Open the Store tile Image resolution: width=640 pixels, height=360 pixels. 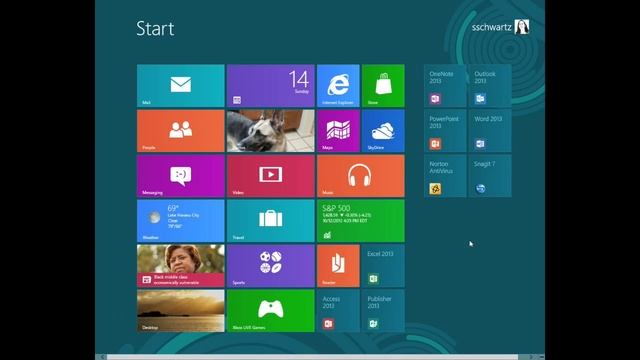tap(383, 86)
